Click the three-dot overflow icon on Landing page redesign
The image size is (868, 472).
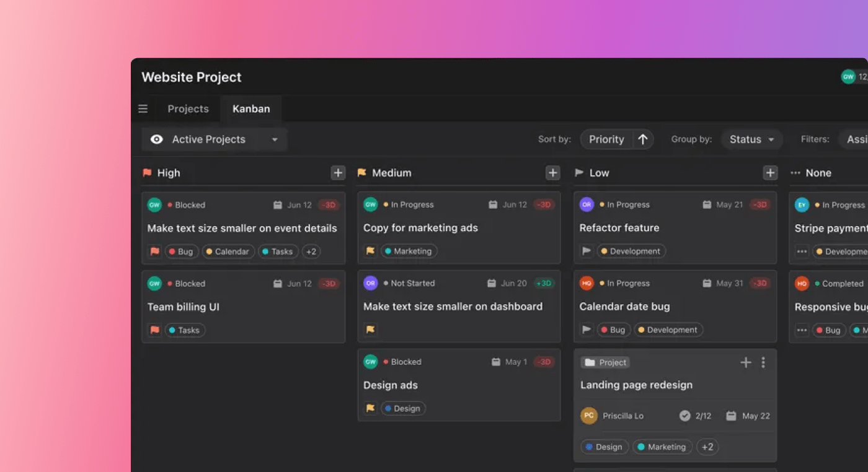point(764,362)
